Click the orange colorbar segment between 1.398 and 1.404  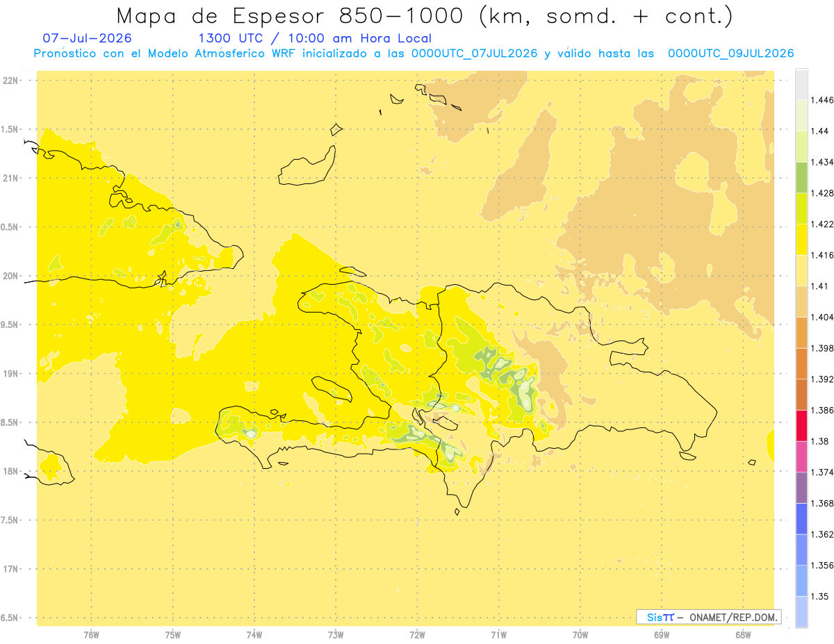(x=801, y=332)
